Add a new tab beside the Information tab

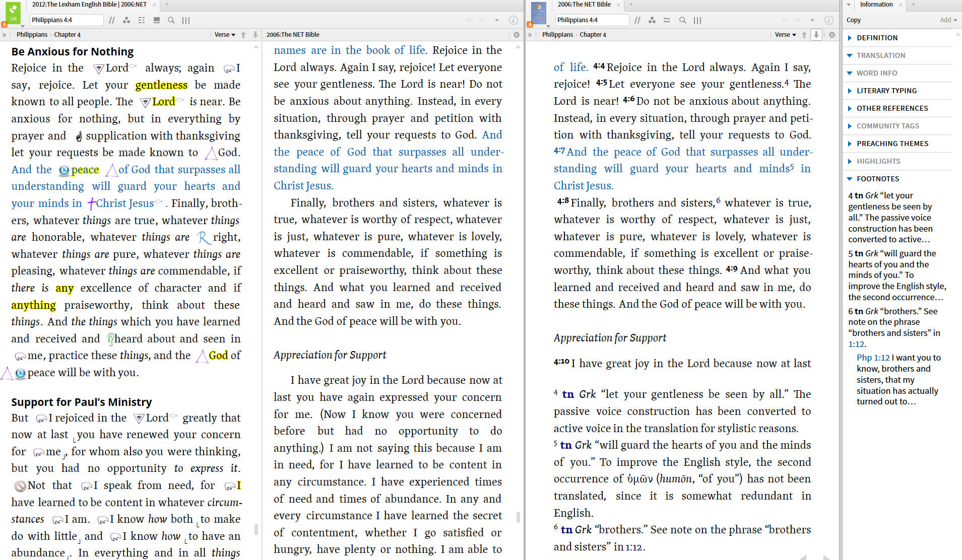(913, 5)
